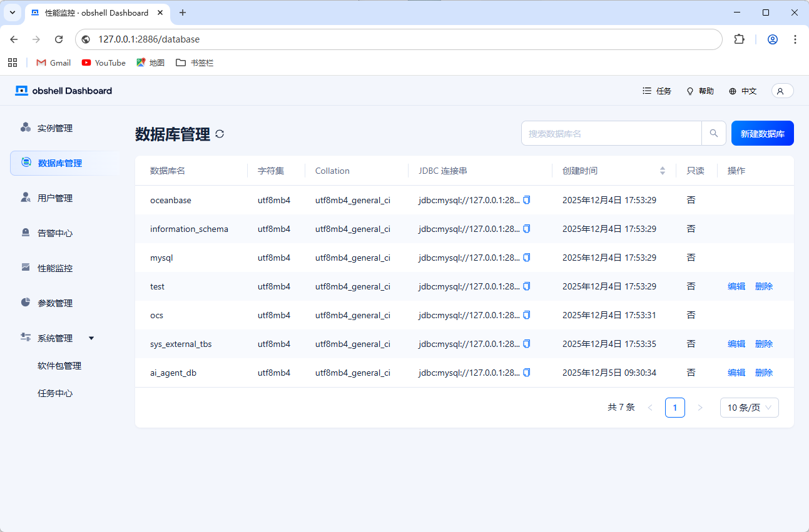The image size is (809, 532).
Task: Delete the sys_external_tbs database via 删除
Action: [x=763, y=344]
